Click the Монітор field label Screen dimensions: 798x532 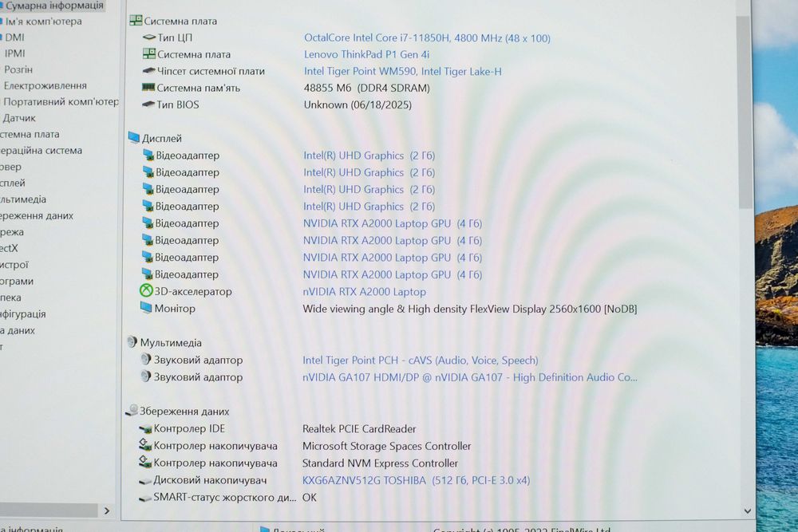coord(175,308)
